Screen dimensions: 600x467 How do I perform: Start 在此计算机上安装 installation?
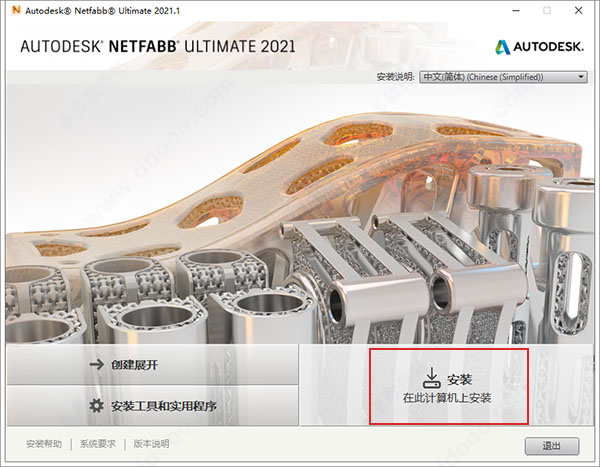(449, 386)
